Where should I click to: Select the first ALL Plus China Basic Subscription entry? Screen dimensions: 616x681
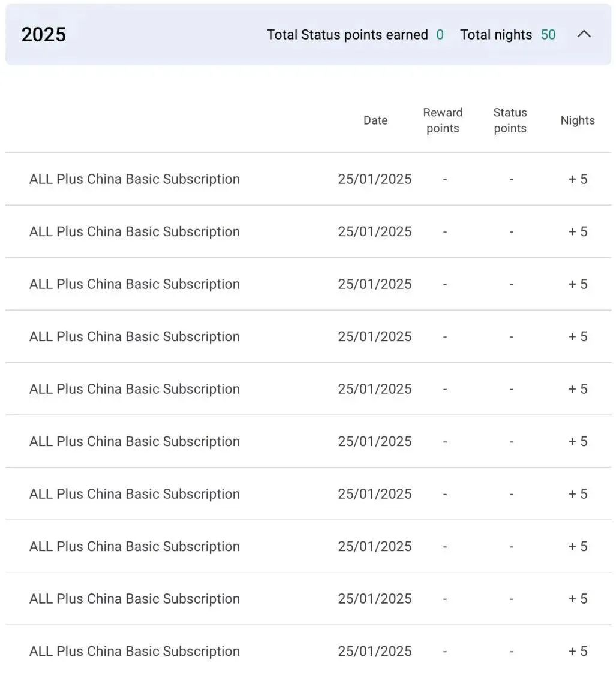pos(134,179)
